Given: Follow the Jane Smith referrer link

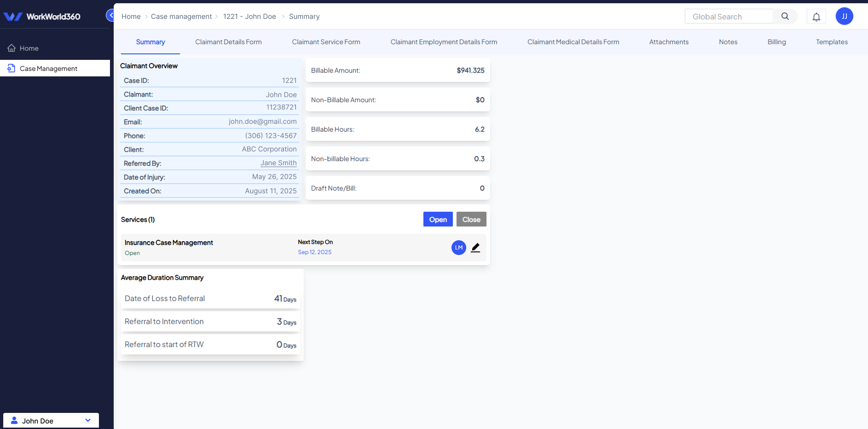Looking at the screenshot, I should point(278,163).
